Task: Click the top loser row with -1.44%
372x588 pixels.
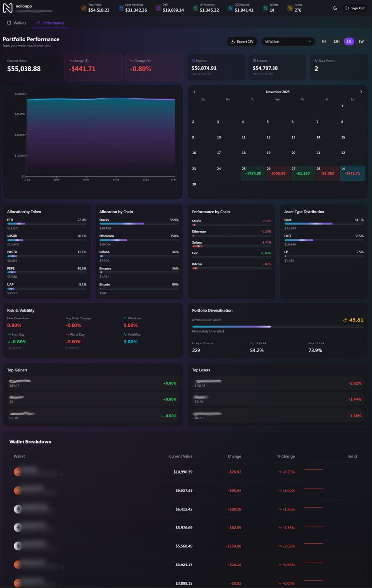Action: [277, 399]
